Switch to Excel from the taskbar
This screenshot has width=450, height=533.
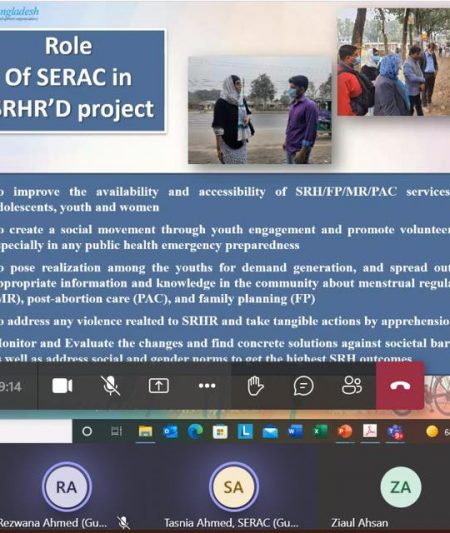point(320,431)
